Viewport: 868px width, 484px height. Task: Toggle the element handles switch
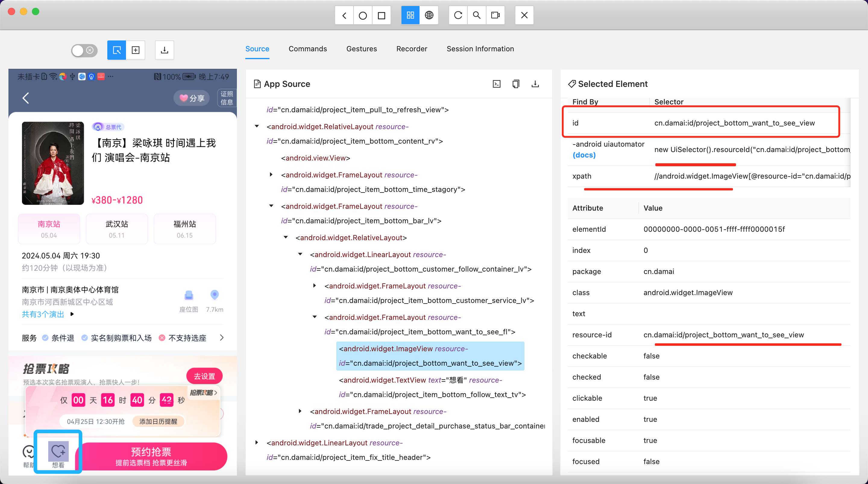point(84,50)
